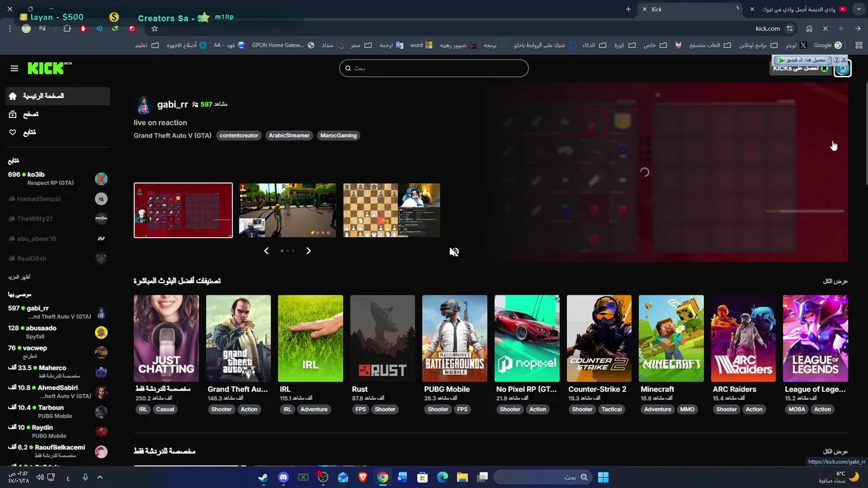Open ko3ib avatar in the following list

point(101,179)
